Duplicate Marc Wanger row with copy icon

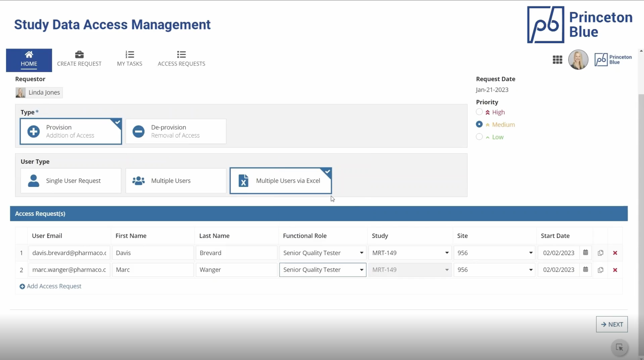[x=601, y=270]
